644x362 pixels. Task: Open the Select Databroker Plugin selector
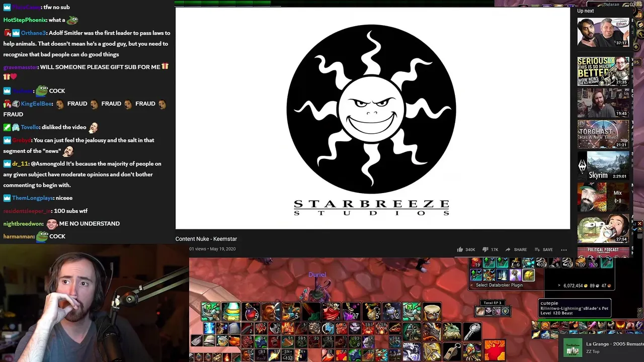(x=499, y=285)
